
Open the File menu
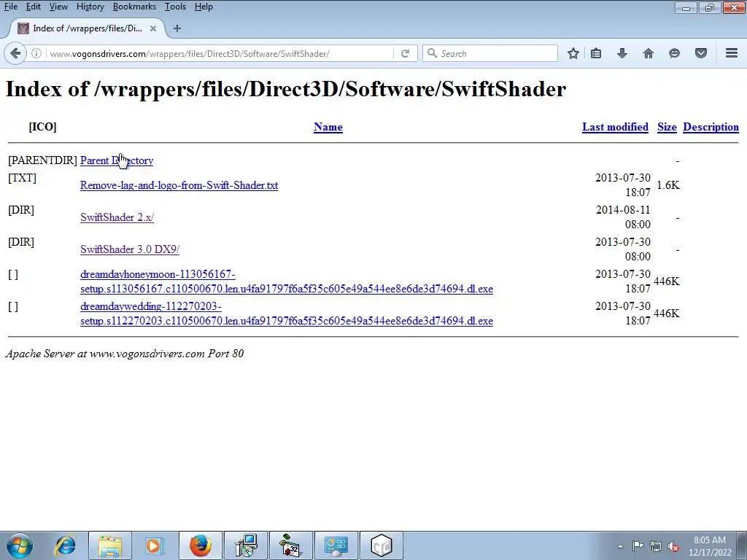11,7
